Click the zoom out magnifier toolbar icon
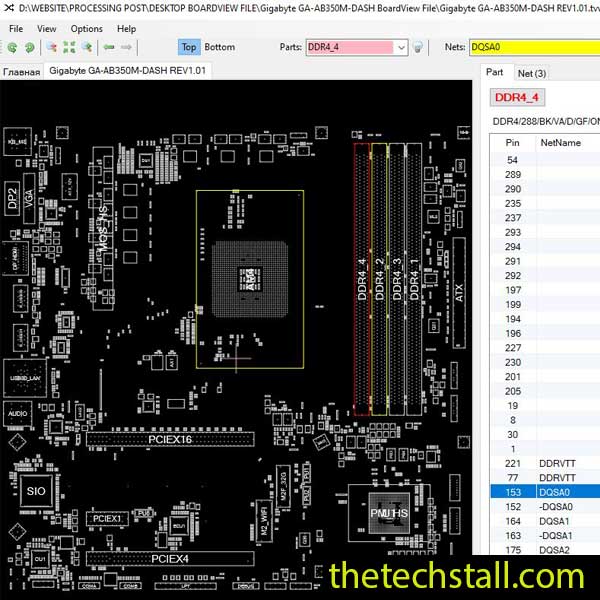The image size is (600, 600). click(52, 47)
